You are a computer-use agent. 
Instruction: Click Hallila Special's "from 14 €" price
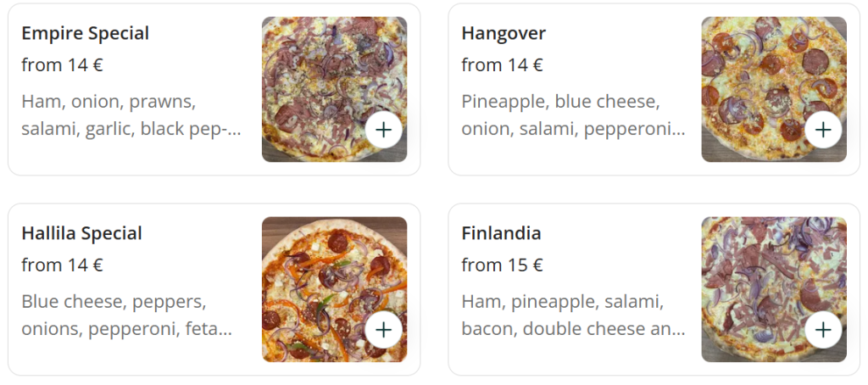tap(62, 265)
